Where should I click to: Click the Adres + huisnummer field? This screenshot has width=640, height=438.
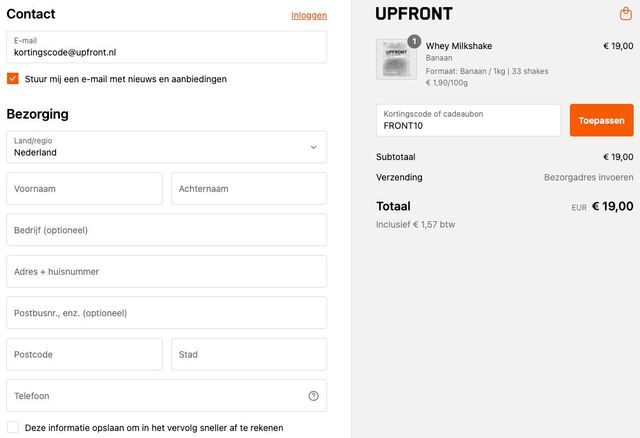click(167, 271)
